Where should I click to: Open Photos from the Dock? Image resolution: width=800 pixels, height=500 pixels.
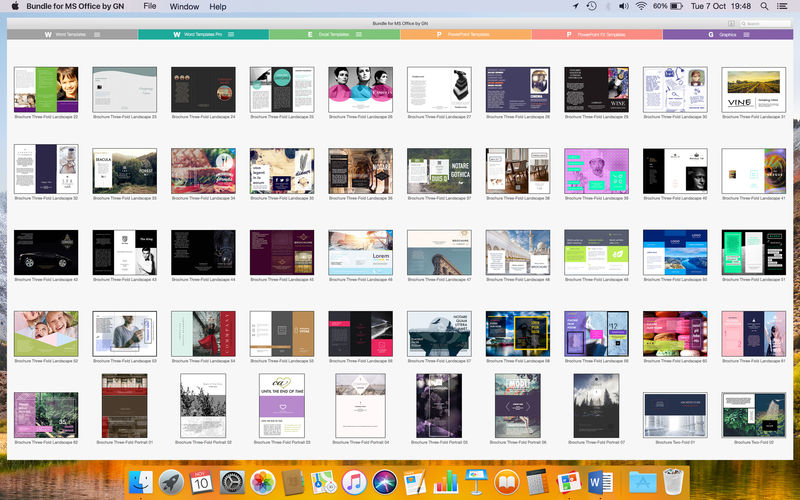[x=263, y=482]
